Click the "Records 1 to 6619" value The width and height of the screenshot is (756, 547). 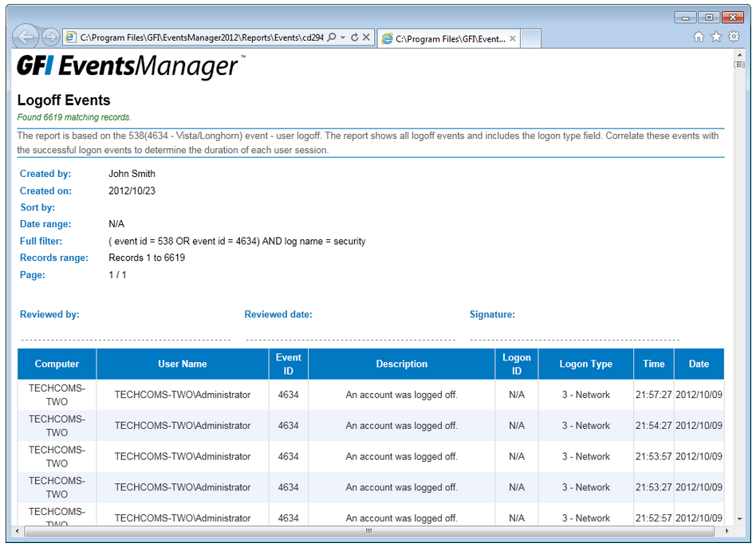coord(147,258)
